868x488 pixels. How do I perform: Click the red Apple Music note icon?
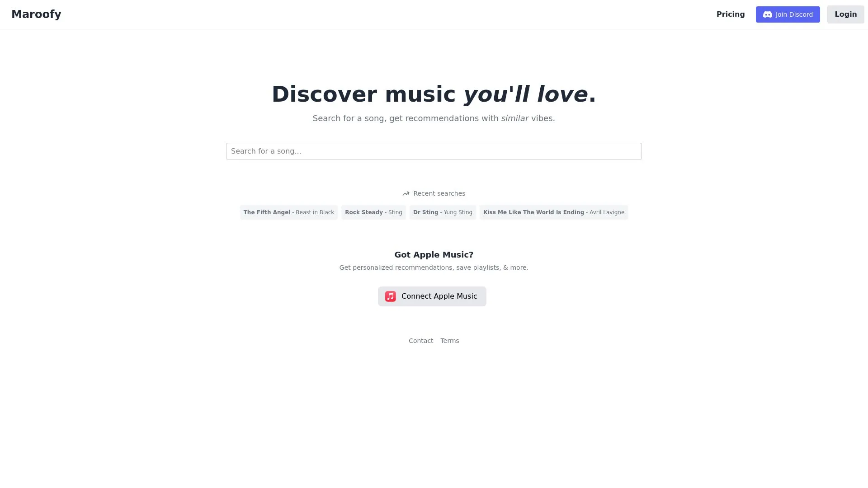click(x=391, y=296)
